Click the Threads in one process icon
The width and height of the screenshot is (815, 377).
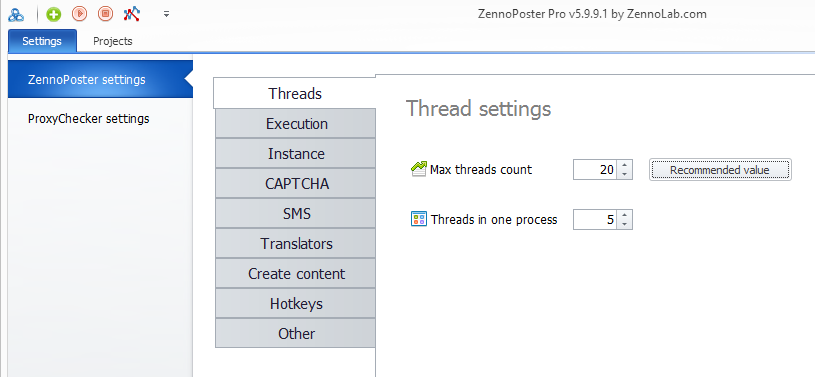(x=418, y=219)
